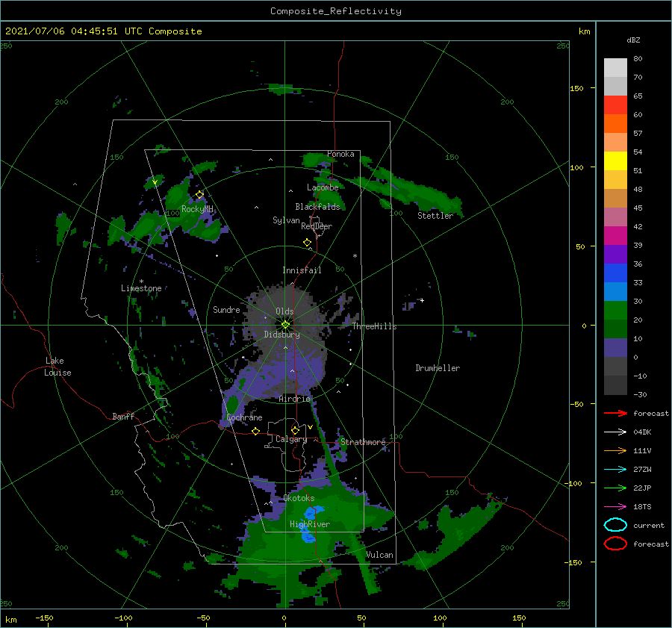Viewport: 672px width, 628px height.
Task: Click the Strathmore label
Action: (363, 442)
